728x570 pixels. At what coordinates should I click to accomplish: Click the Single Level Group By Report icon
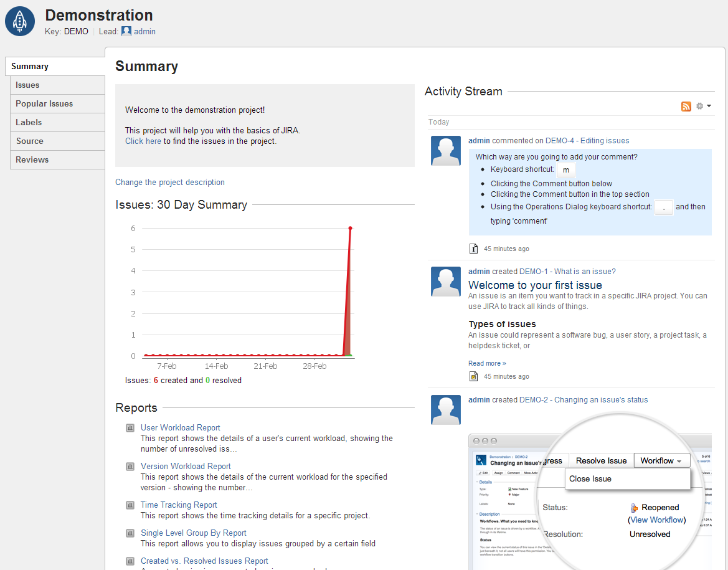(x=130, y=533)
